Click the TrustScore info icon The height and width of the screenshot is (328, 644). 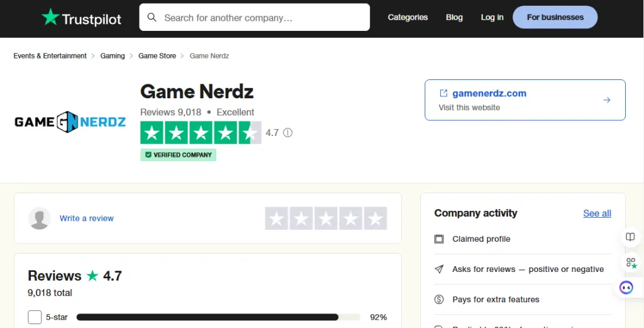tap(288, 133)
